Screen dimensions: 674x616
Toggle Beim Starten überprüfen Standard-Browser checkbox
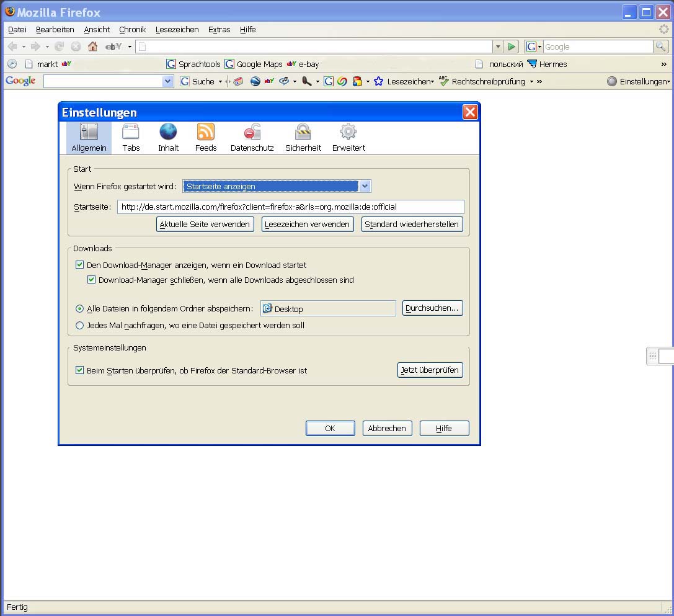79,370
